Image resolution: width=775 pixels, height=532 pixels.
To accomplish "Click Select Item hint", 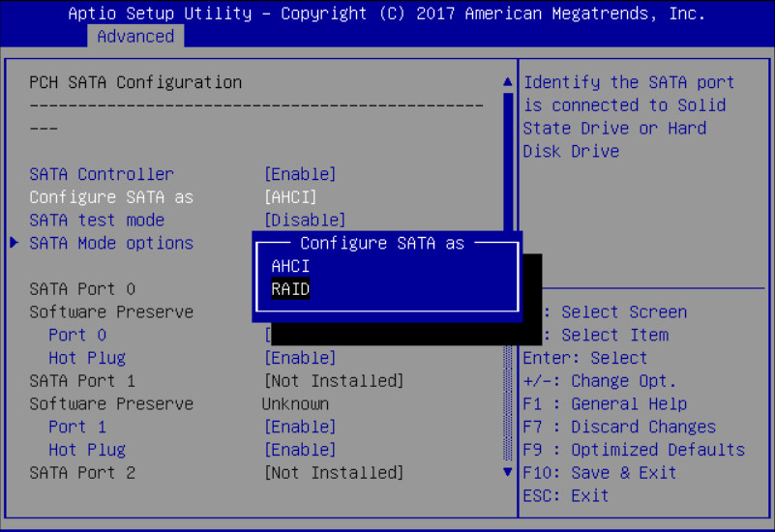I will click(x=614, y=335).
